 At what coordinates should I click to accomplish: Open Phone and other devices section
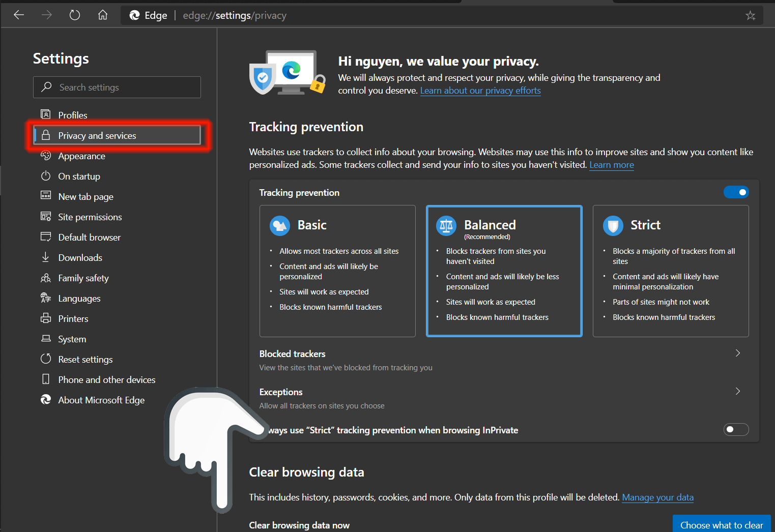pos(117,379)
